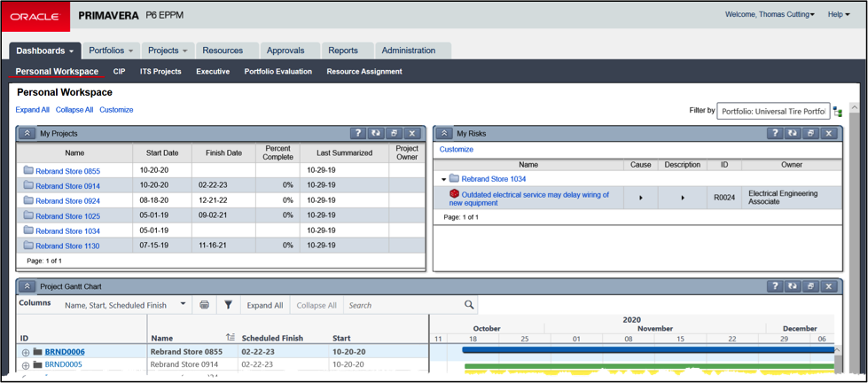Refresh the My Risks portlet
Viewport: 868px width, 383px height.
coord(793,133)
